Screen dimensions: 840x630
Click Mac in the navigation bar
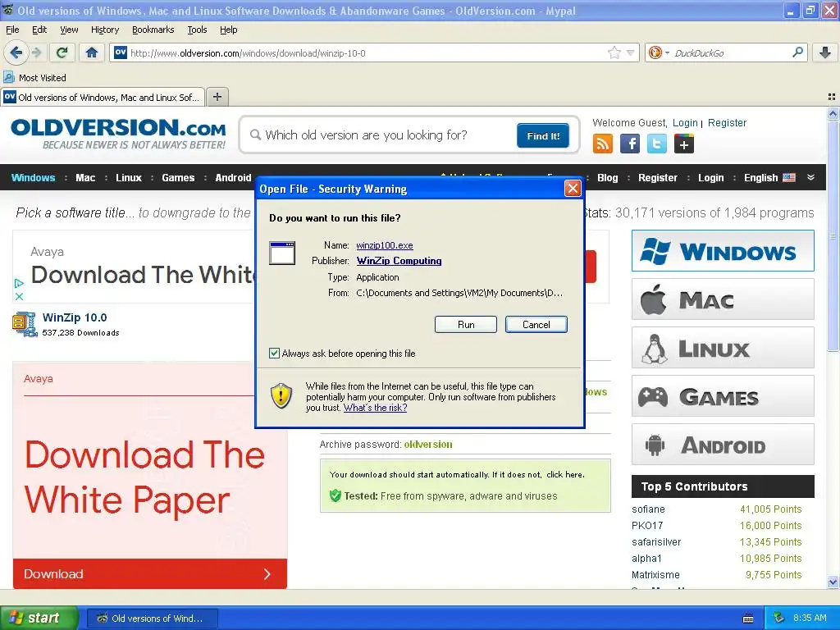(85, 178)
